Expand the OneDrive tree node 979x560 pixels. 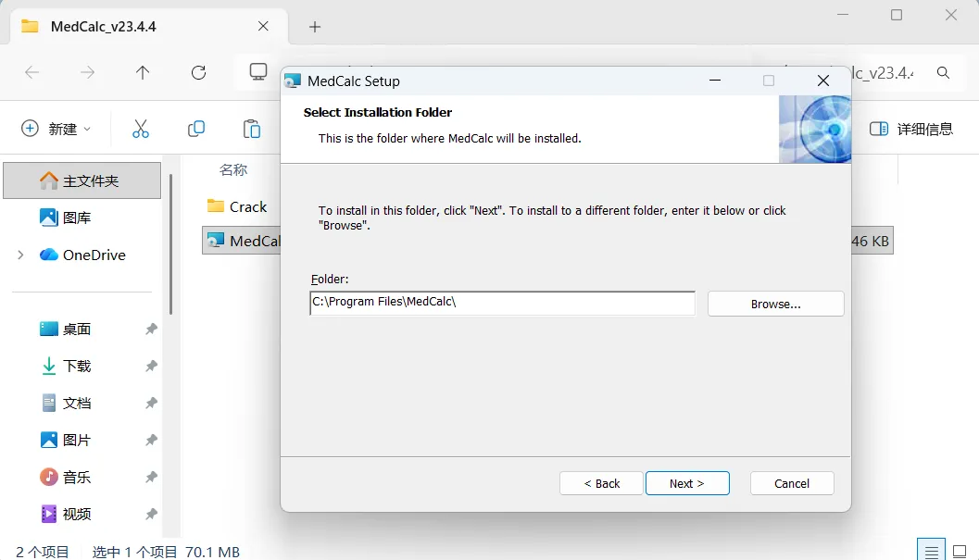coord(20,255)
